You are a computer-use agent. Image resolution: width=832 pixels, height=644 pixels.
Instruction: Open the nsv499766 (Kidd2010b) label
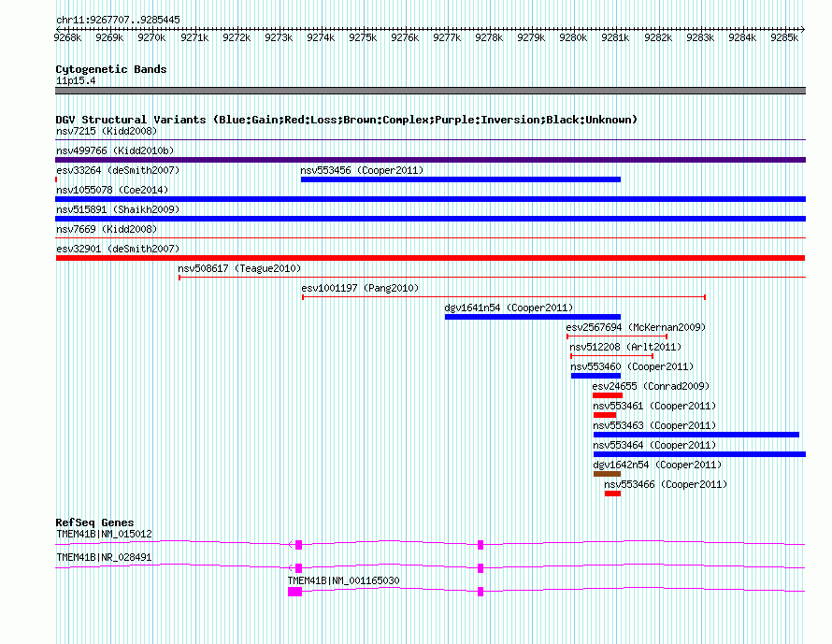pyautogui.click(x=115, y=150)
